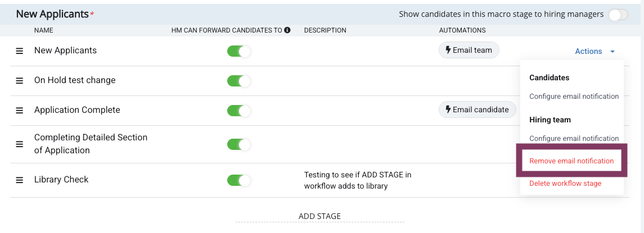Click drag handle for On Hold test change

[x=19, y=81]
